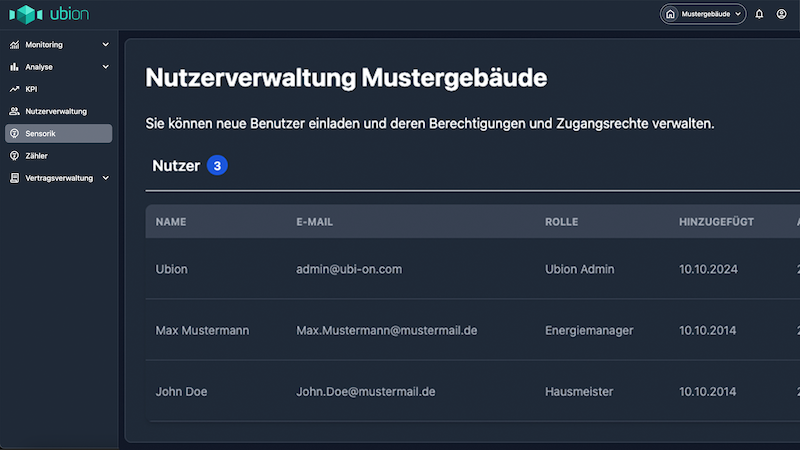Screen dimensions: 800x450
Task: Expand the Vertragsverwaltung submenu chevron
Action: pyautogui.click(x=105, y=178)
